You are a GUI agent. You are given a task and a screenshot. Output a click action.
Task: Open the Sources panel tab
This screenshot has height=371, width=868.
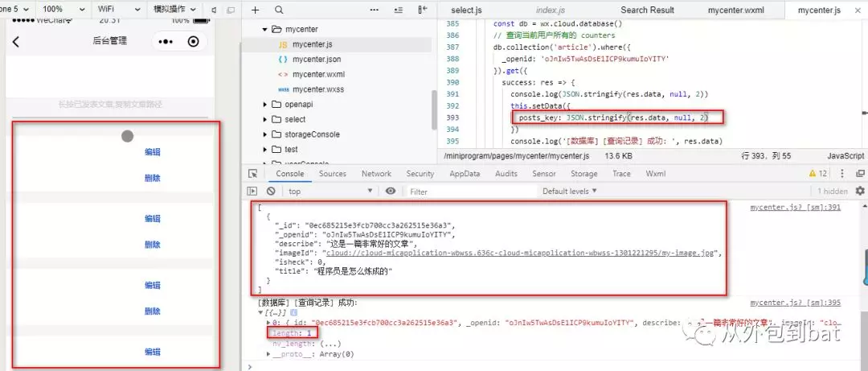pos(332,174)
